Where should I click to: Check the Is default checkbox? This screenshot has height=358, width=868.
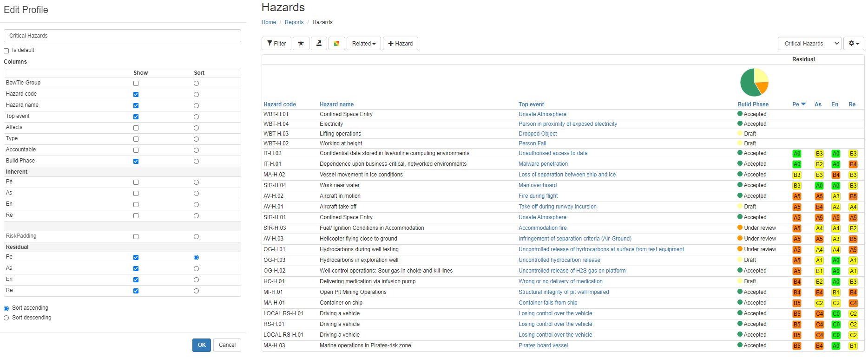coord(7,51)
